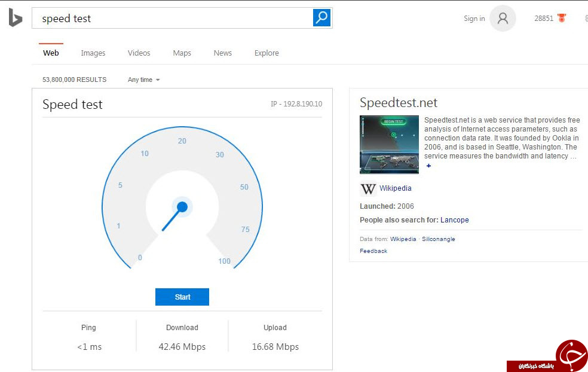Open the Wikipedia data source link
Viewport: 588px width, 372px height.
coord(403,239)
